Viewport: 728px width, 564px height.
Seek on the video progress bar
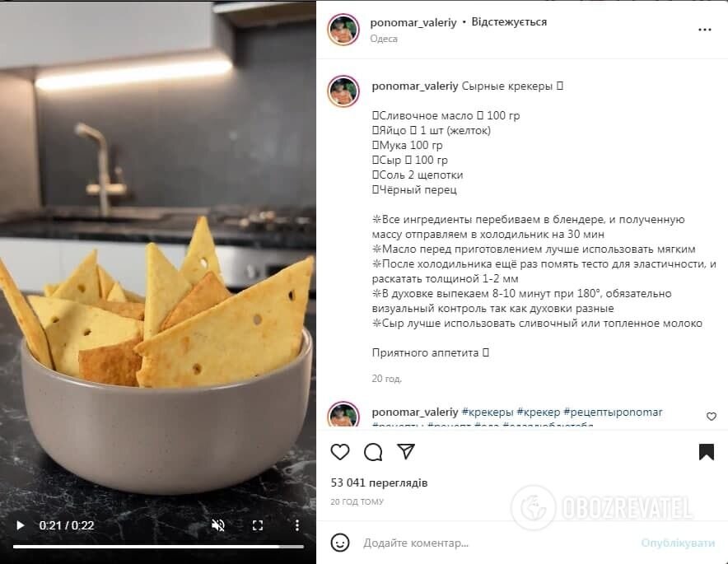pos(158,547)
